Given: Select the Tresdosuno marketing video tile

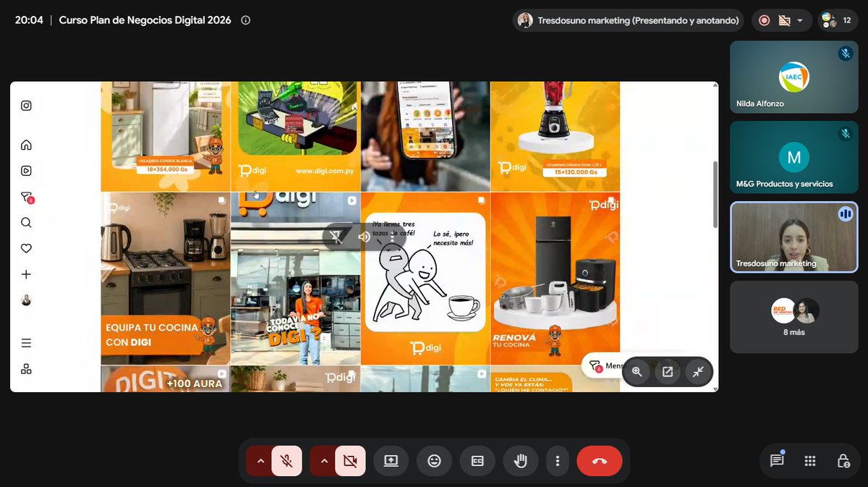Looking at the screenshot, I should 793,237.
